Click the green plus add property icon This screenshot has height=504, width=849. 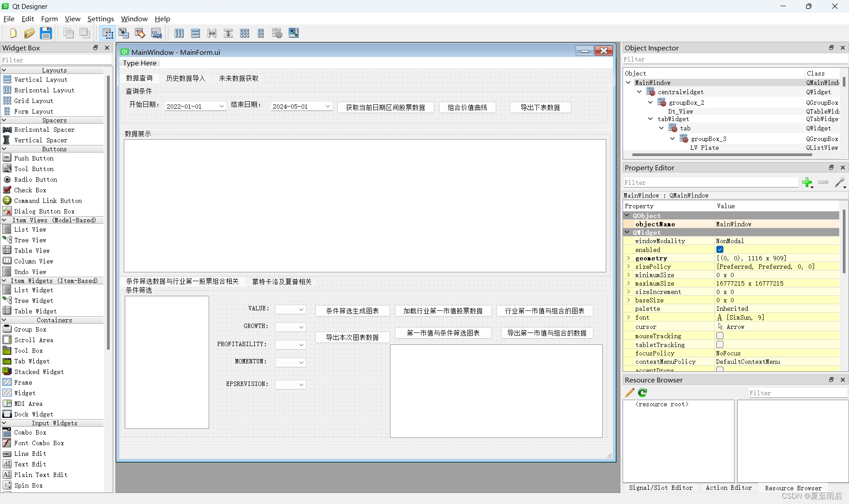click(x=807, y=183)
